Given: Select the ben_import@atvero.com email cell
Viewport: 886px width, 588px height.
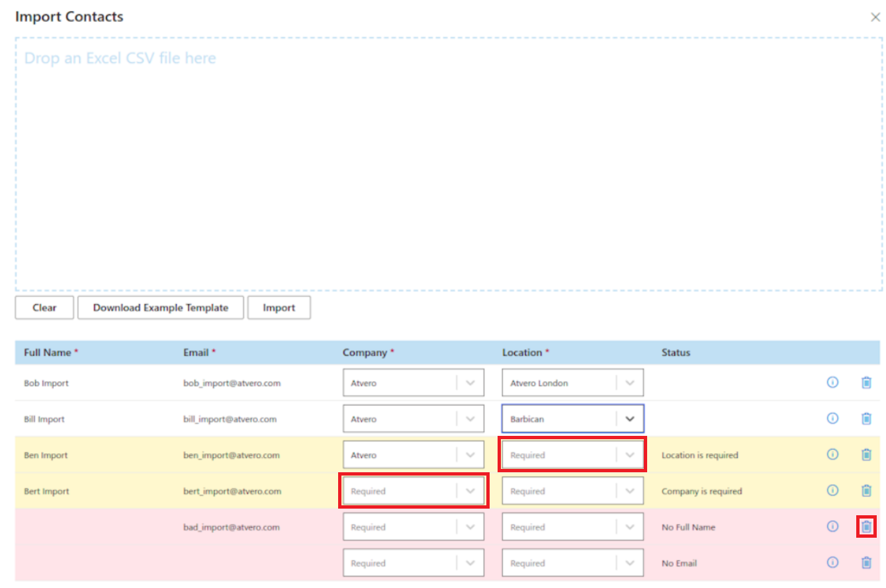Looking at the screenshot, I should pyautogui.click(x=232, y=455).
